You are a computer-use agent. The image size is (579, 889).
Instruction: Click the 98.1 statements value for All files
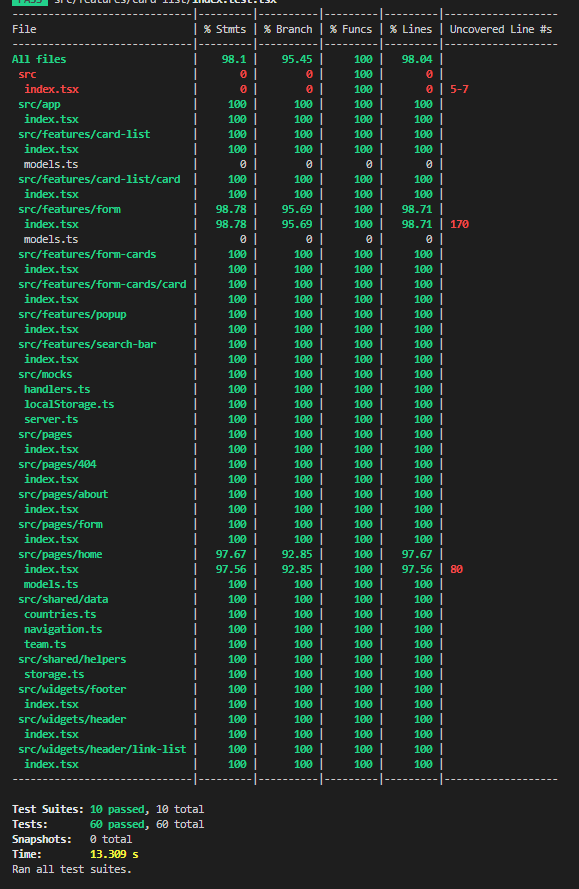click(x=234, y=59)
